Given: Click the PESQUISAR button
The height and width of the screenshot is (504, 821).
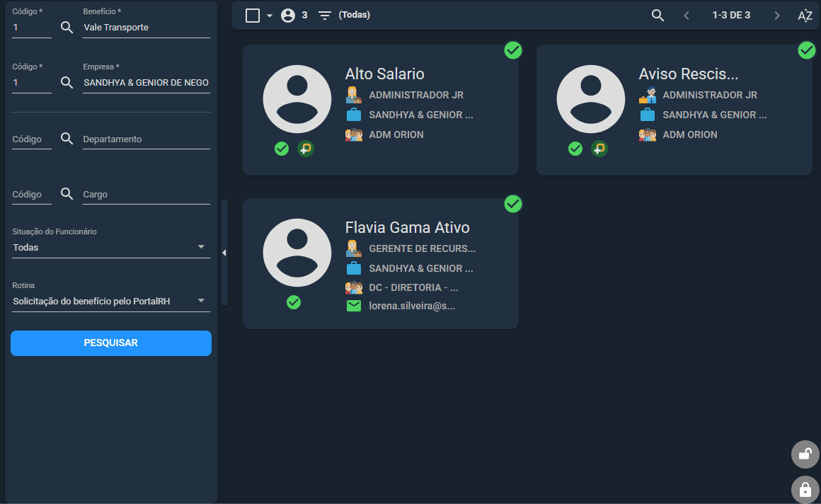Looking at the screenshot, I should pyautogui.click(x=111, y=343).
